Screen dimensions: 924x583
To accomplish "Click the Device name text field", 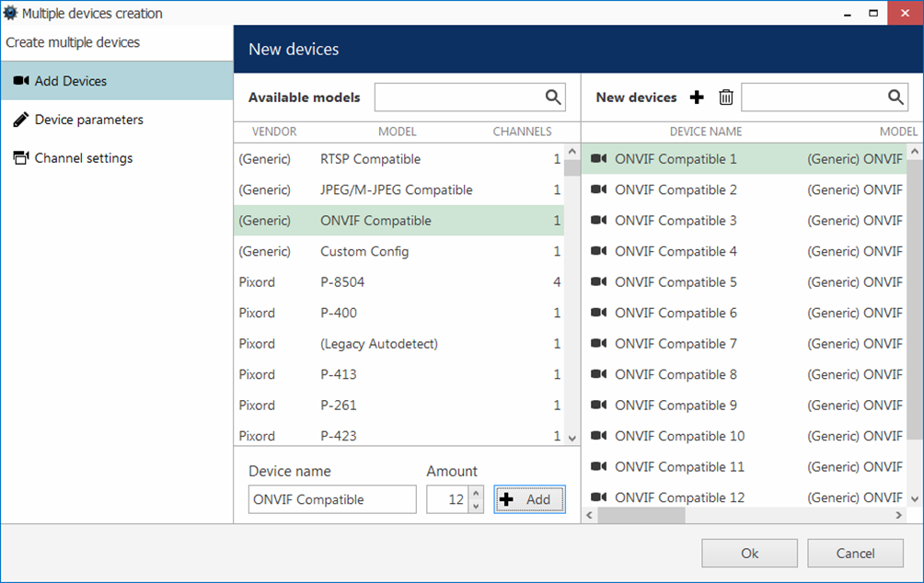I will tap(332, 499).
